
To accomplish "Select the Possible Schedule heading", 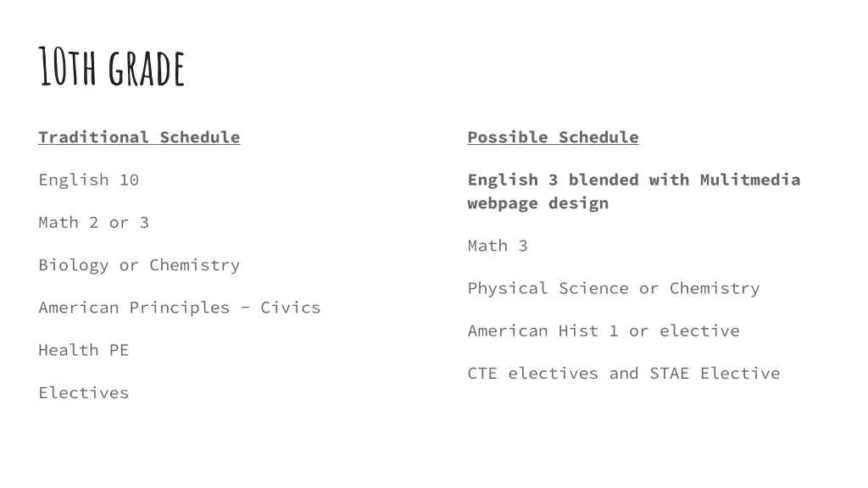I will pos(553,137).
